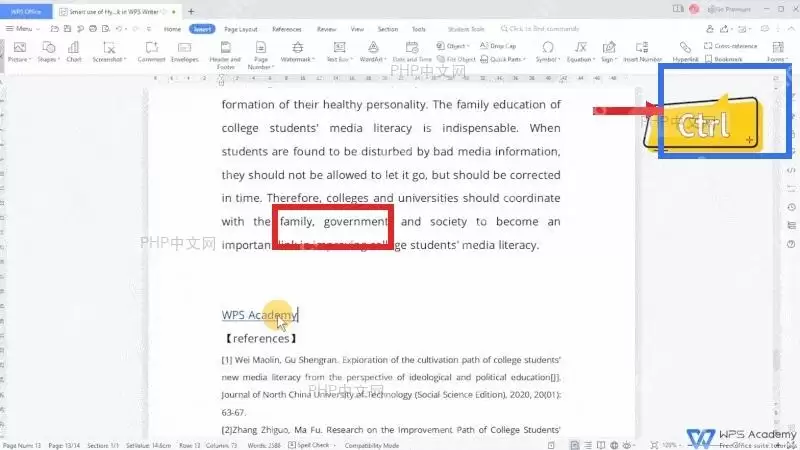Screen dimensions: 800x450
Task: Switch to print layout view in status bar
Action: (x=574, y=445)
